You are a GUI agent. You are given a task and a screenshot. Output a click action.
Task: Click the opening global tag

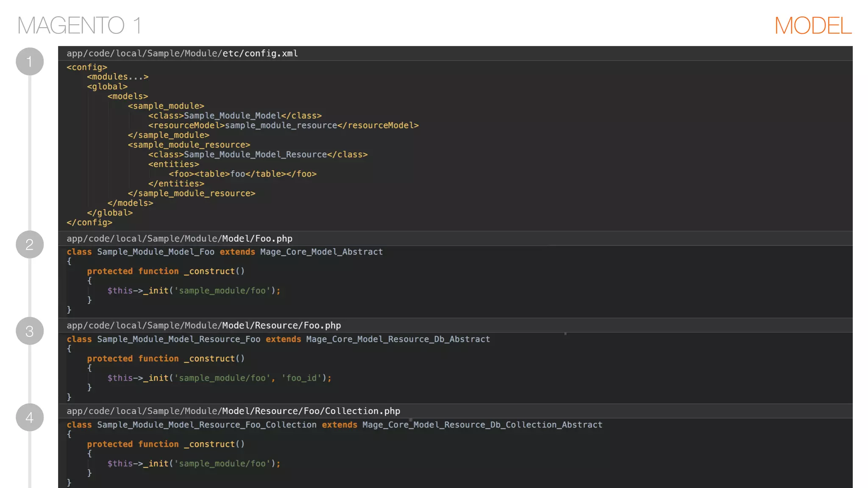click(x=107, y=86)
